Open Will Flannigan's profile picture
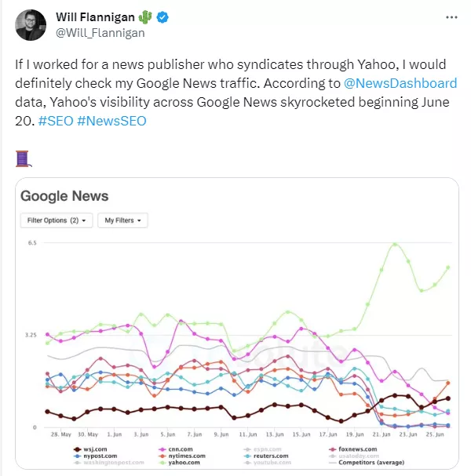Viewport: 471px width, 476px height. pos(31,25)
